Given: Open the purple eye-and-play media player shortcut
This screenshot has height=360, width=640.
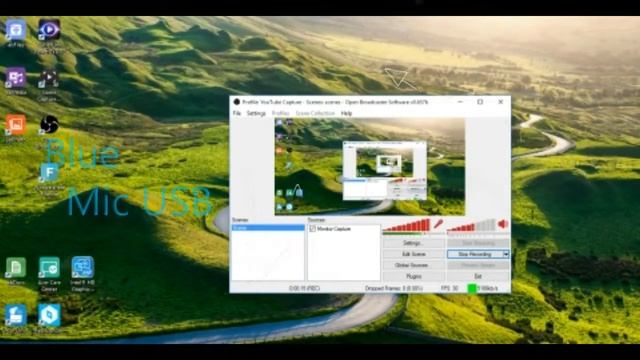Looking at the screenshot, I should point(49,30).
